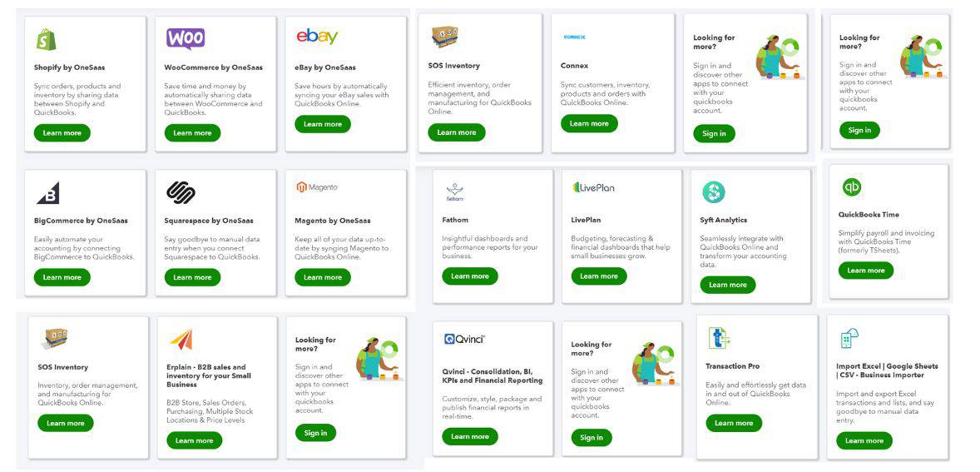
Task: Click the Connex card title text
Action: (x=574, y=66)
